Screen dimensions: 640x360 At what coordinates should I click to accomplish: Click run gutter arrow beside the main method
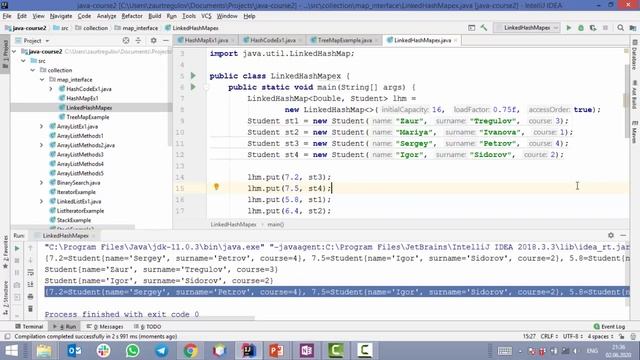point(193,87)
